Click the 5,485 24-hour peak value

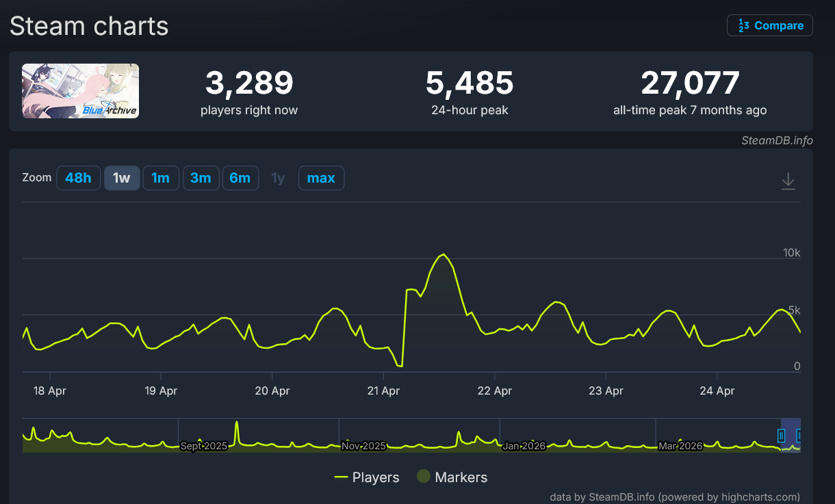pos(470,83)
